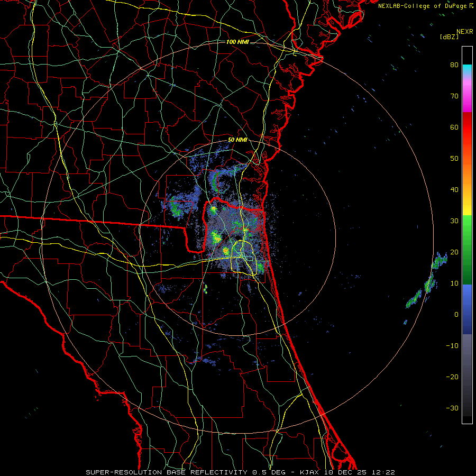Screen dimensions: 476x476
Task: Select the 50 NMI range ring label
Action: (237, 140)
